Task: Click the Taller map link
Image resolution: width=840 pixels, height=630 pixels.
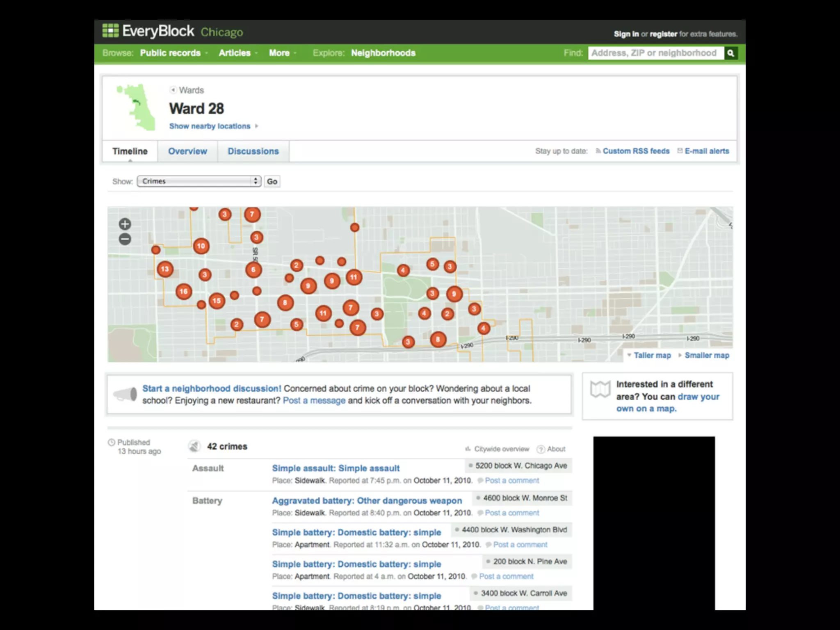Action: click(x=652, y=356)
